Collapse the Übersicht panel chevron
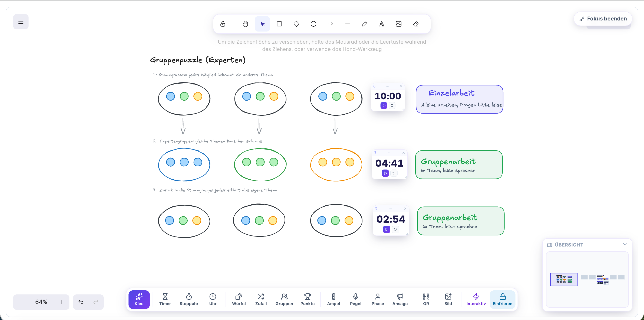The height and width of the screenshot is (320, 644). point(624,244)
